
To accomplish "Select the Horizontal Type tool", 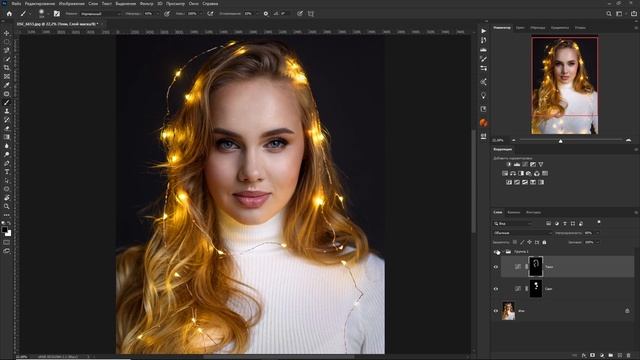I will (7, 172).
